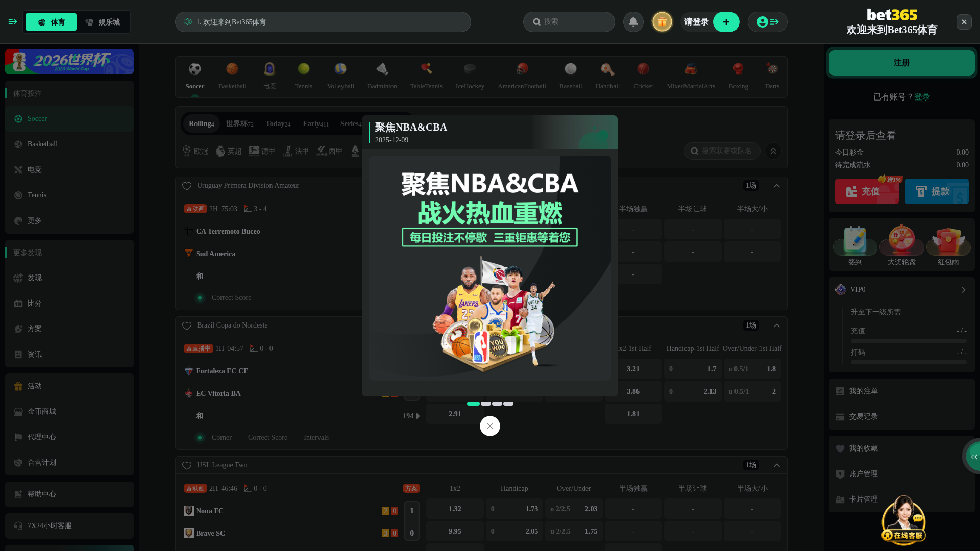Open 更多 more sports in sidebar
980x551 pixels.
(x=69, y=221)
